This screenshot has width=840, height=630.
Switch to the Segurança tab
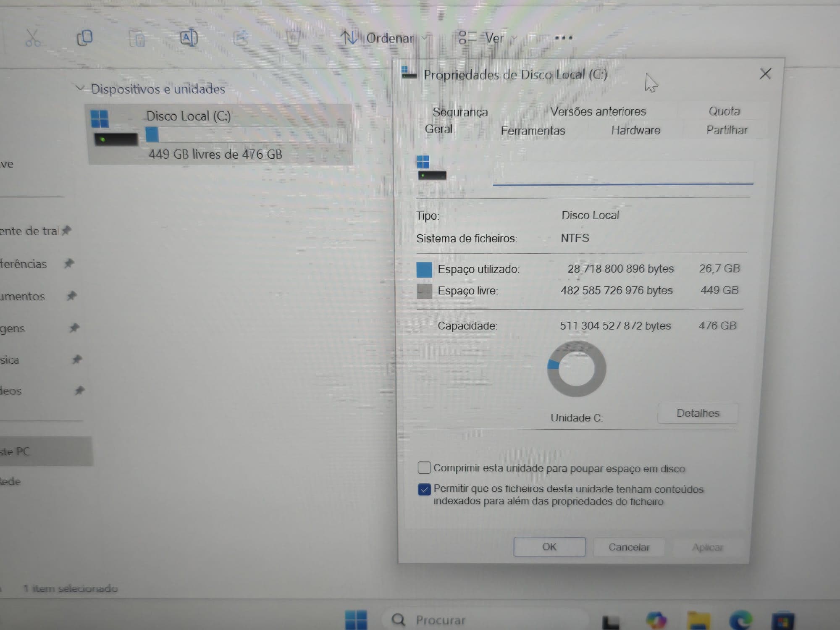(460, 112)
